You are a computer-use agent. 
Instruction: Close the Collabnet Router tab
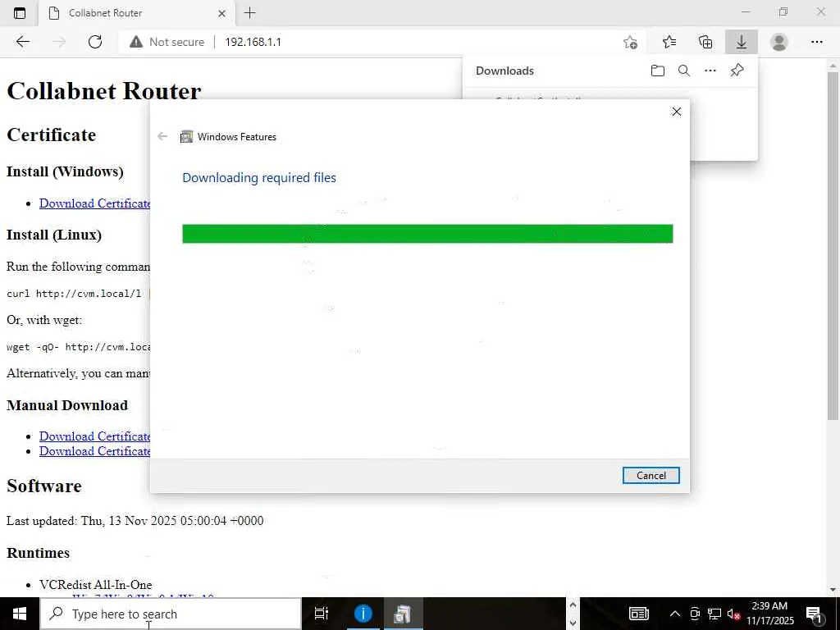pos(221,13)
